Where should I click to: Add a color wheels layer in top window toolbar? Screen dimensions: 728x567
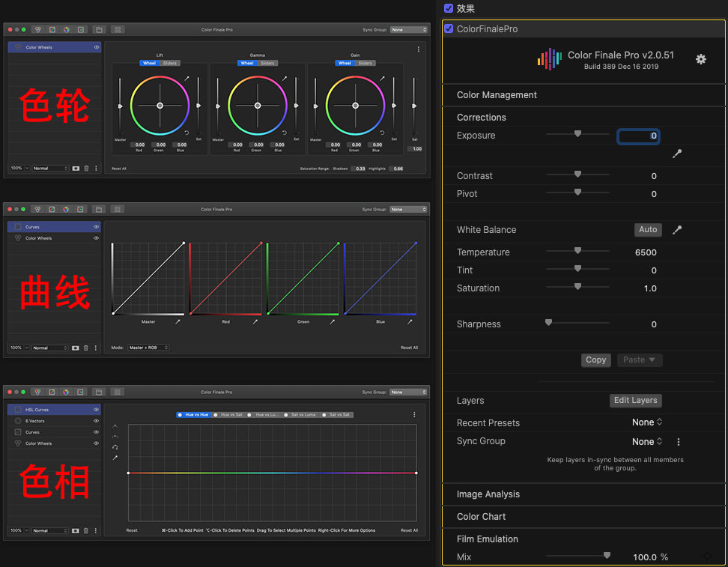click(x=38, y=29)
